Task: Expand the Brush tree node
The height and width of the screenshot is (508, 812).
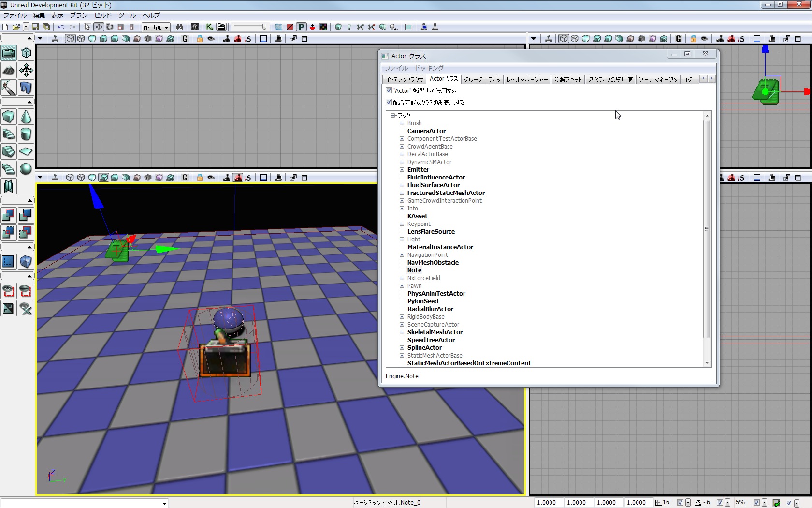Action: [x=402, y=123]
